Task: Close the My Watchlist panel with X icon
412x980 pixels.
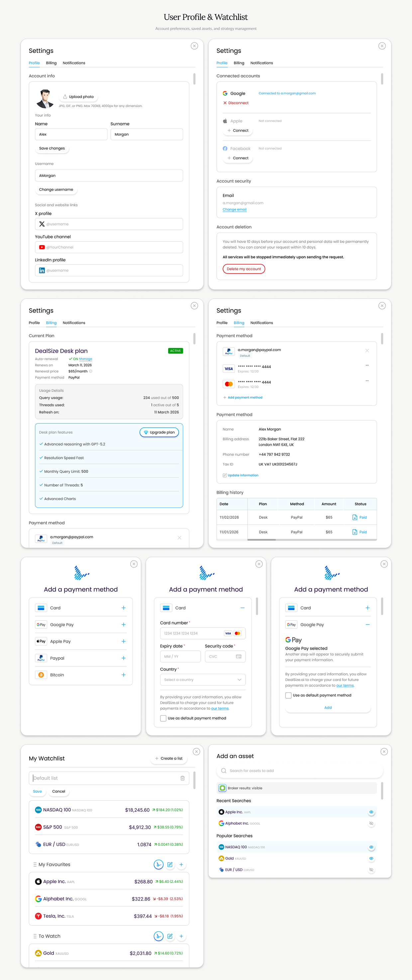Action: (x=196, y=751)
